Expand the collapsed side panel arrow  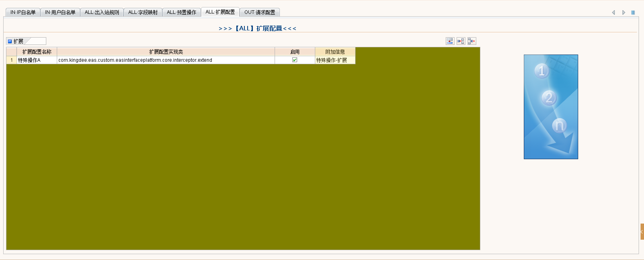tap(642, 232)
